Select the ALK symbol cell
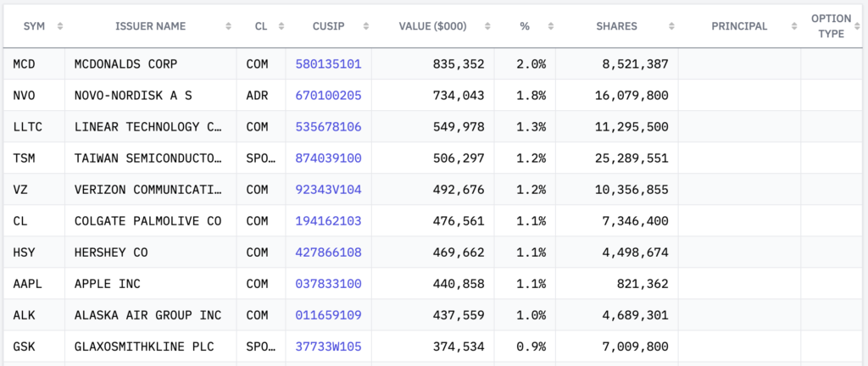The width and height of the screenshot is (868, 366). [x=34, y=315]
